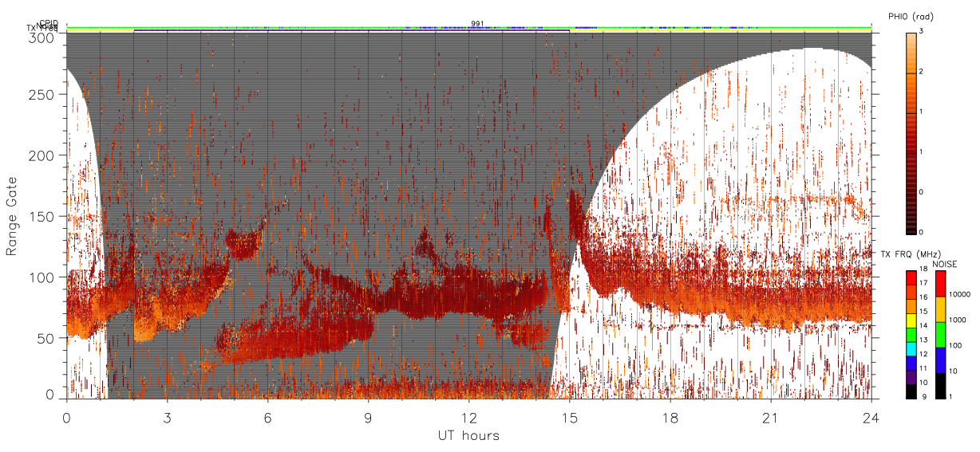Click the PHI0 gradient colorbar

[x=911, y=132]
